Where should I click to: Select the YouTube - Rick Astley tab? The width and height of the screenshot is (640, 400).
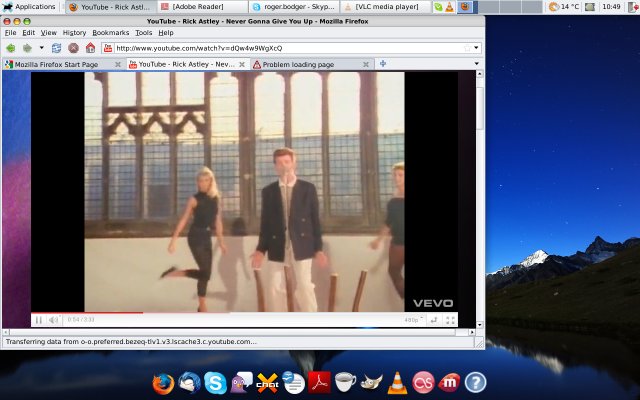188,64
